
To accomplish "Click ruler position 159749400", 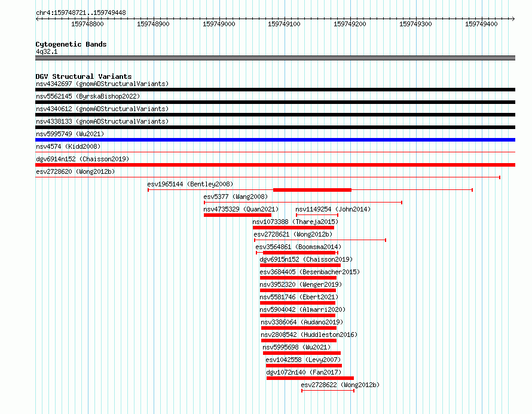I will (481, 24).
